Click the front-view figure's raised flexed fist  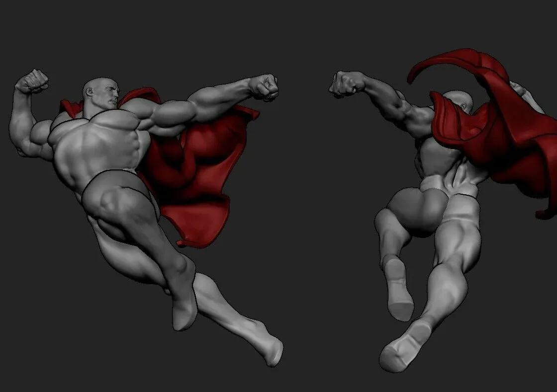tap(33, 81)
